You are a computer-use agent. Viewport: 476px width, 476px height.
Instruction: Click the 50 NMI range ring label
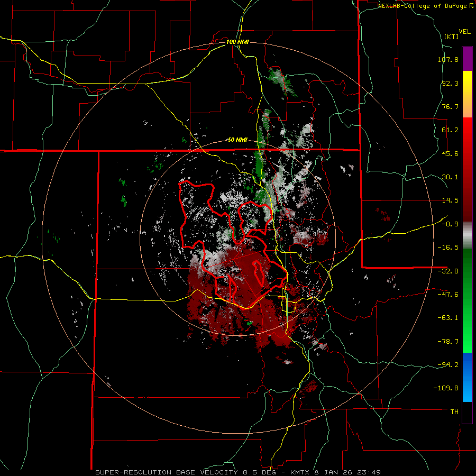[237, 140]
